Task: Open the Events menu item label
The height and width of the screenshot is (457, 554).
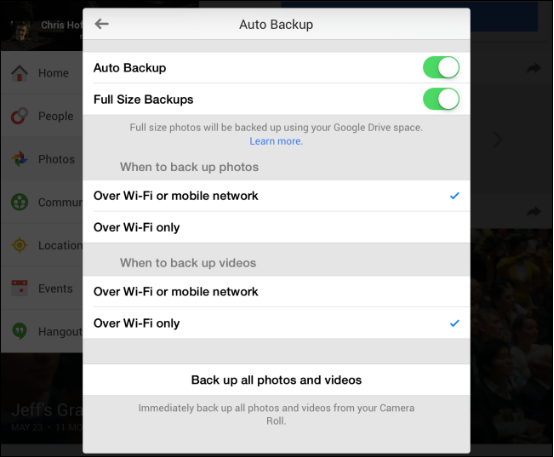Action: click(55, 288)
